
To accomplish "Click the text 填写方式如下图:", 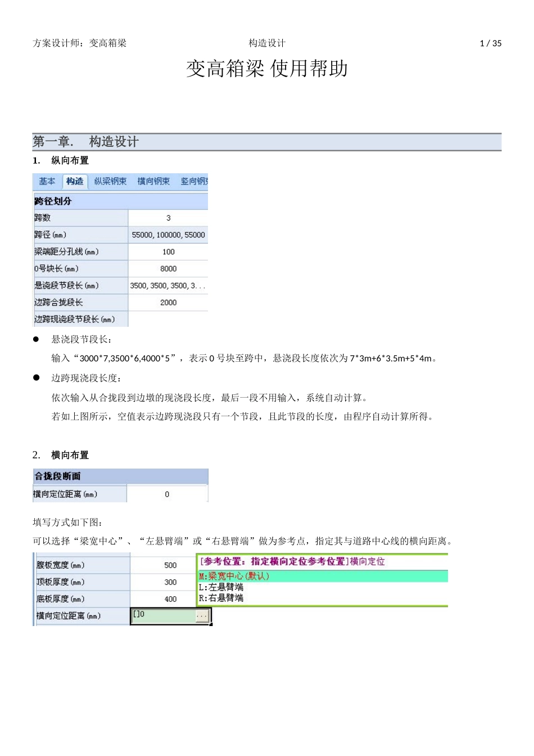I will [67, 523].
